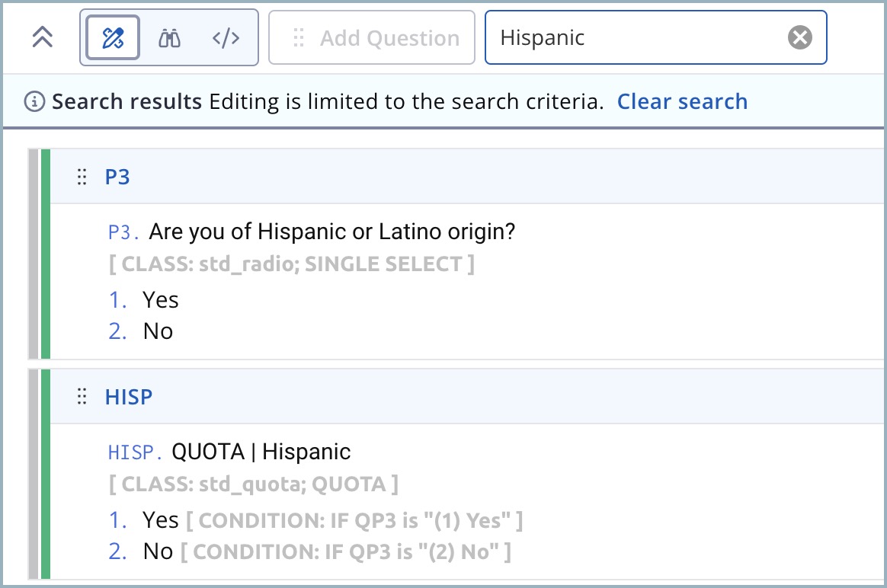
Task: Clear search text with X icon
Action: (800, 37)
